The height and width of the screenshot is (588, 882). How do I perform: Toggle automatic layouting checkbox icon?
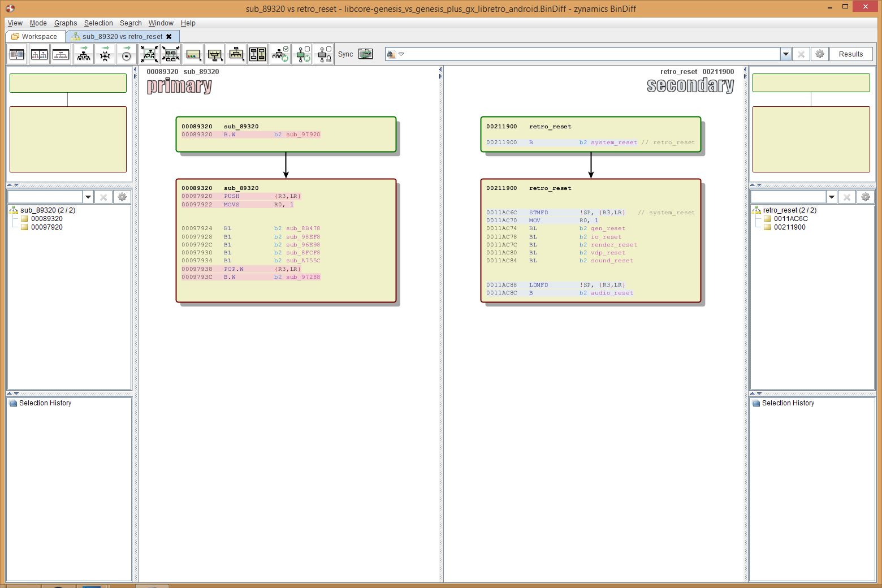[280, 54]
